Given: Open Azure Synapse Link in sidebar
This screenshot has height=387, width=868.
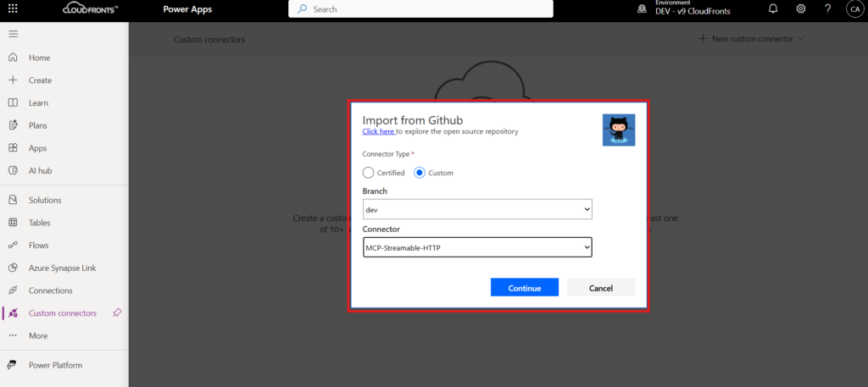Looking at the screenshot, I should 64,268.
